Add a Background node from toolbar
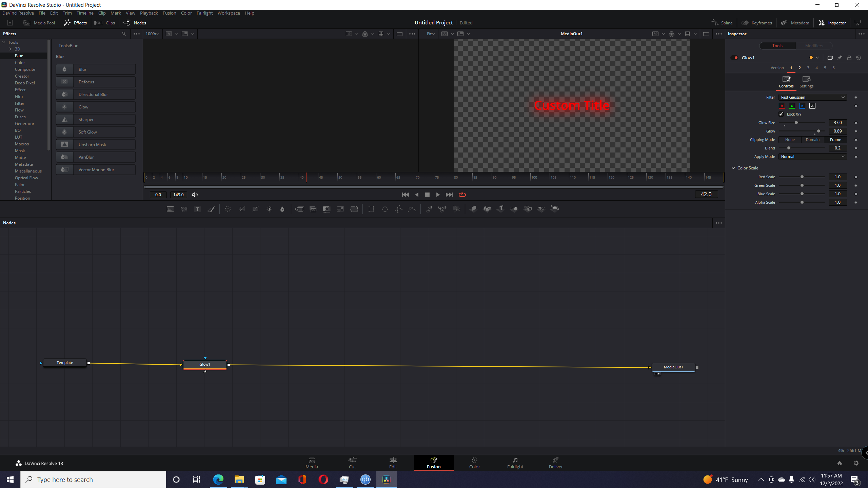The width and height of the screenshot is (868, 488). (x=170, y=209)
